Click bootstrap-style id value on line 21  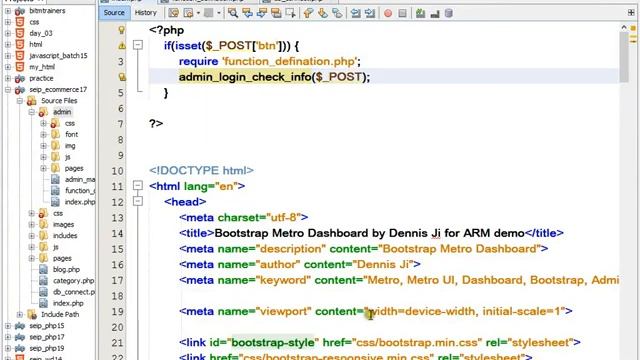pos(273,342)
